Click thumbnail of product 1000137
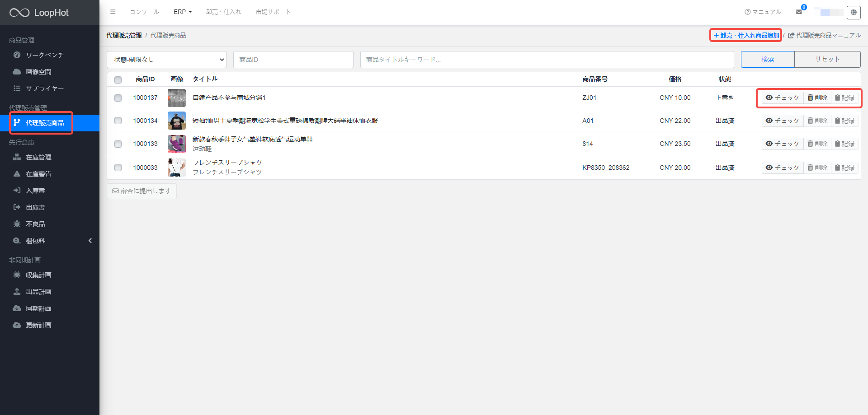The width and height of the screenshot is (868, 415). [177, 98]
